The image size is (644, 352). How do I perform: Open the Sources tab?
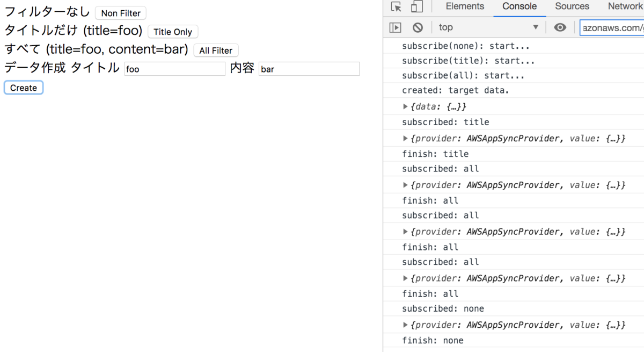(x=572, y=6)
